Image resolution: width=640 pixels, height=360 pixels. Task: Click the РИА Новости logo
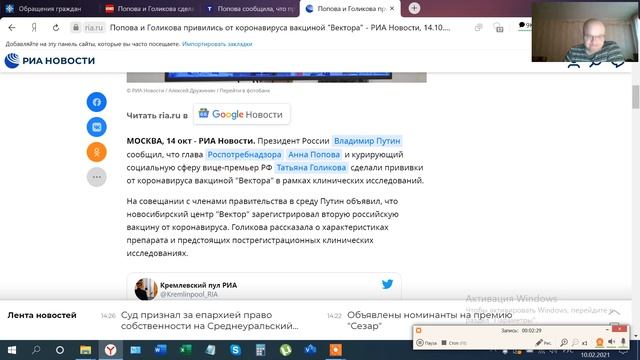pyautogui.click(x=49, y=61)
